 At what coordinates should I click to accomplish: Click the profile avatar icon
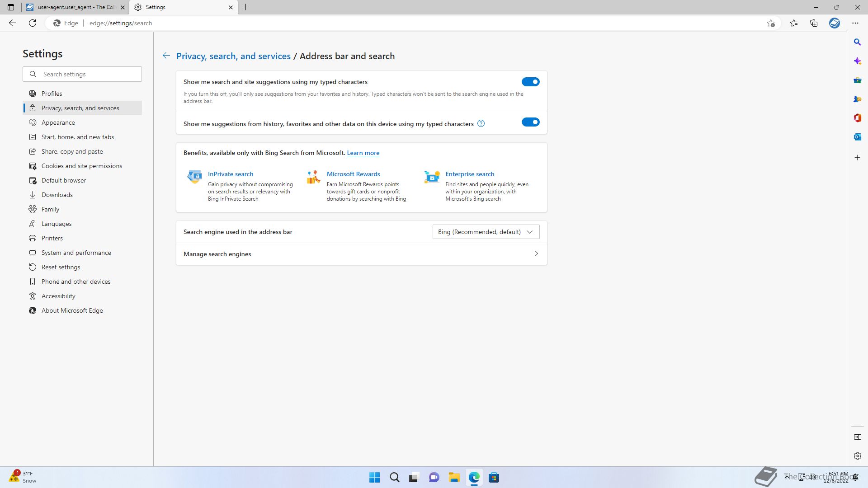pos(835,23)
